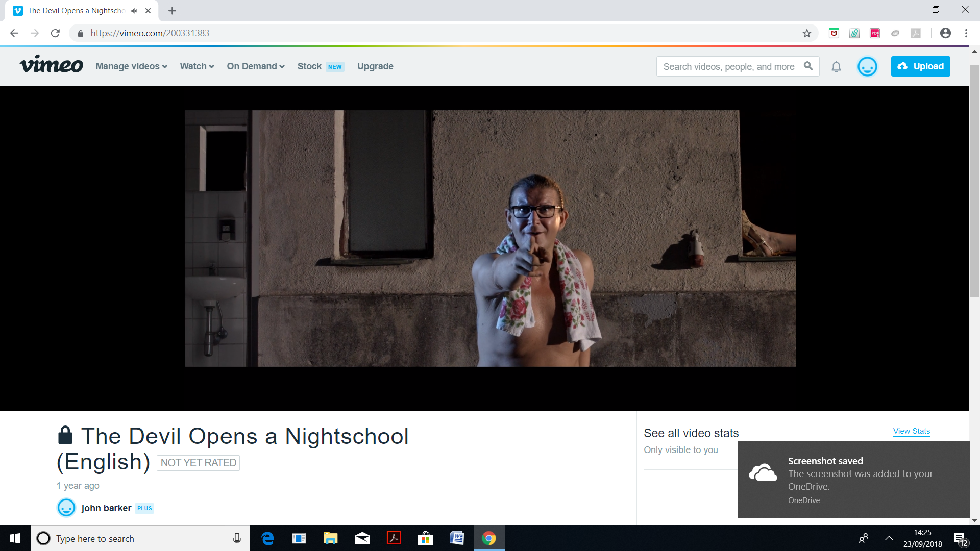Click the red PDF extension icon
Screen dimensions: 980x551
pyautogui.click(x=875, y=33)
